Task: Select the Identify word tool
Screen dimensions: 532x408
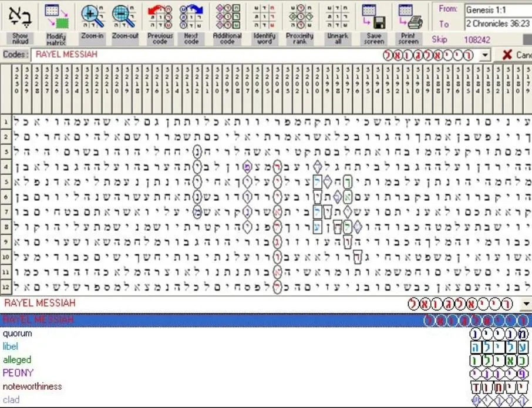Action: [264, 16]
